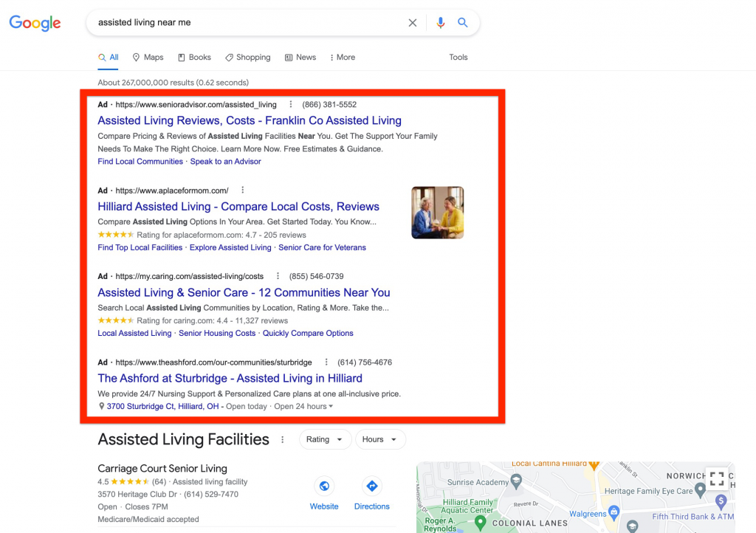Start voice search with microphone icon
756x533 pixels.
(x=440, y=23)
